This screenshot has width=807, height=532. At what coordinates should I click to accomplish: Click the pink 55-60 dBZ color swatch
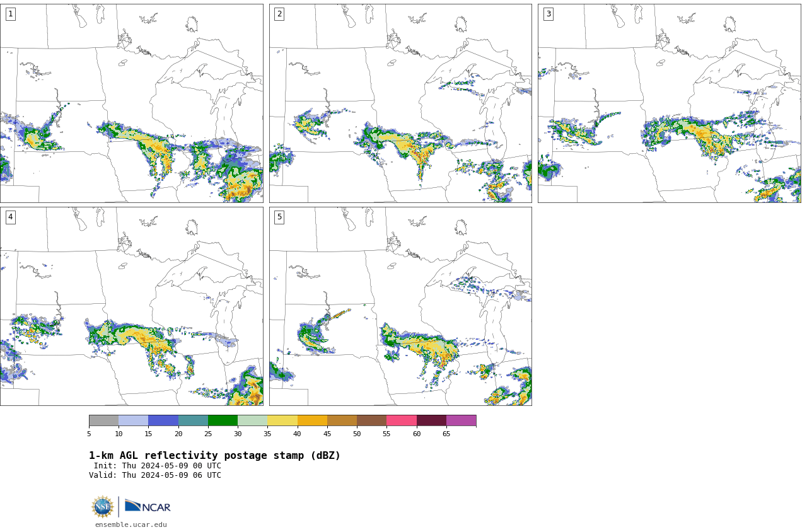pyautogui.click(x=402, y=420)
